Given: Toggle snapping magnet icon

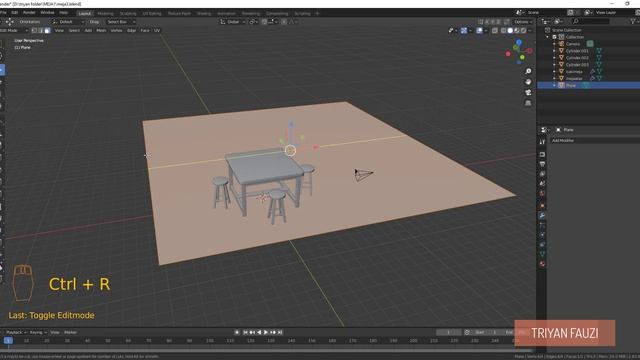Looking at the screenshot, I should tap(264, 22).
